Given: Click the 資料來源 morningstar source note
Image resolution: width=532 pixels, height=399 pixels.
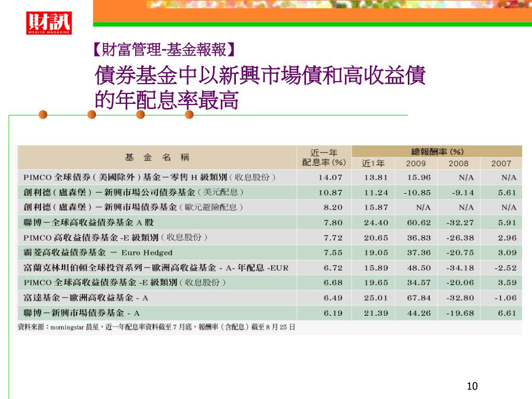Looking at the screenshot, I should tap(156, 327).
